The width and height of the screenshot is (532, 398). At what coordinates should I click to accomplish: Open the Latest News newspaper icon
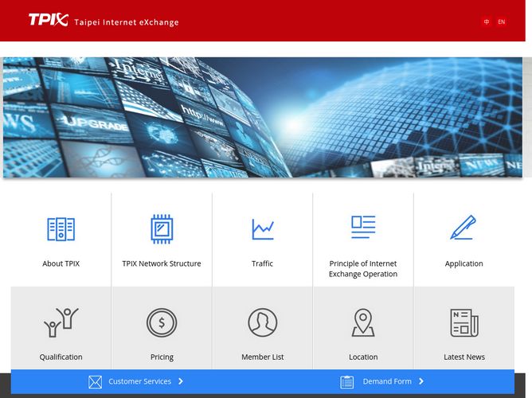pyautogui.click(x=464, y=322)
